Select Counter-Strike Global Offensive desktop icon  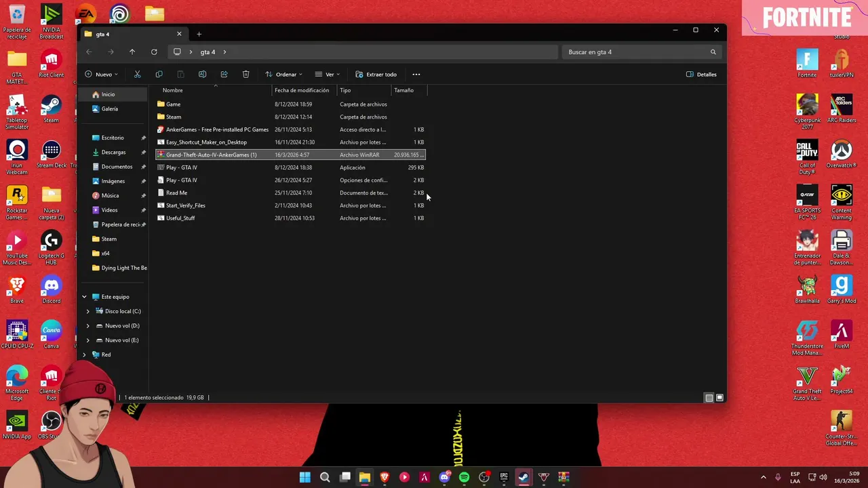point(842,428)
